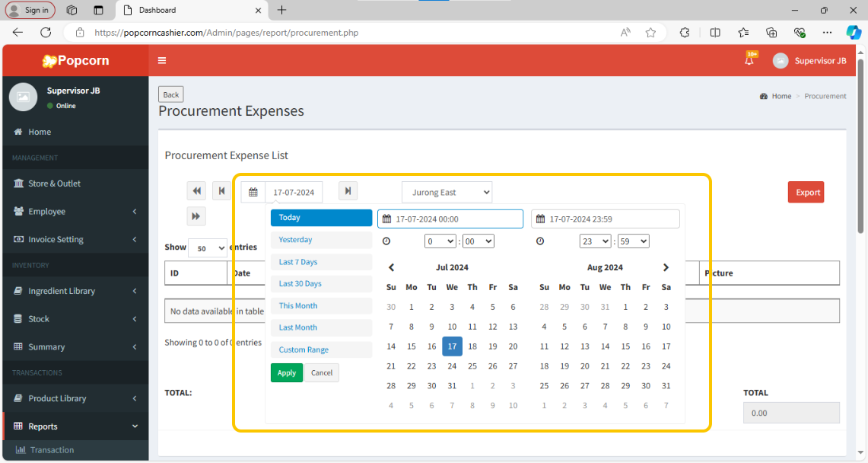Image resolution: width=868 pixels, height=463 pixels.
Task: Click the Back button
Action: [x=171, y=94]
